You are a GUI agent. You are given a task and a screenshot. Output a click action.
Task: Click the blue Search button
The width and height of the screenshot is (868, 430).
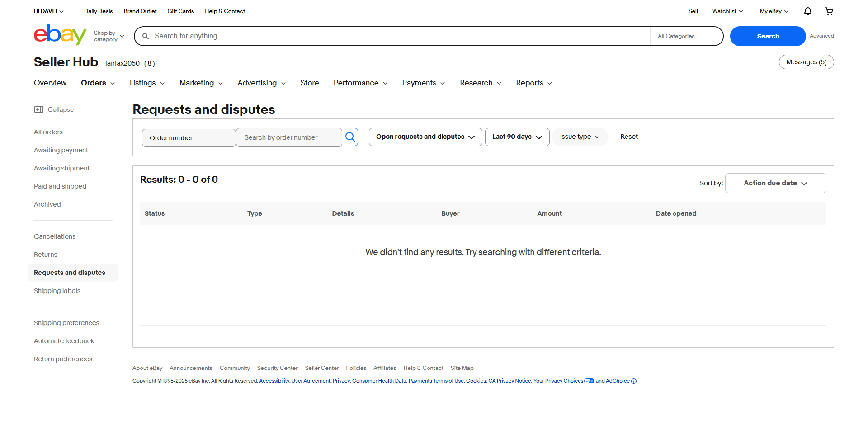(x=768, y=36)
